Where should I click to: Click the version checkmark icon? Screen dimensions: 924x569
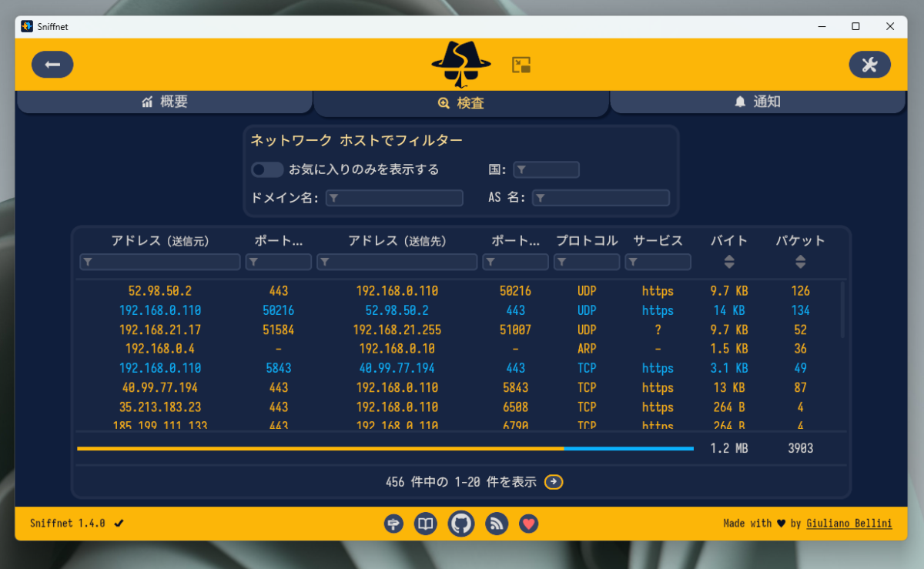tap(119, 524)
